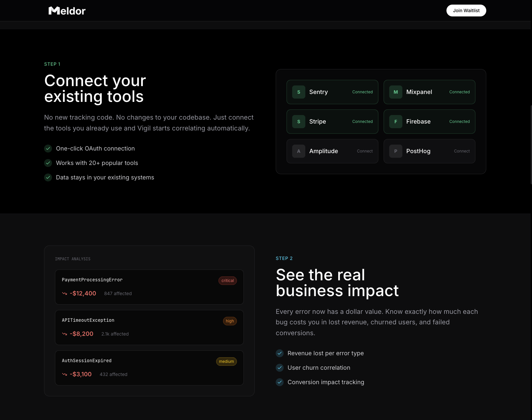Click the Join Waitlist button
The image size is (532, 420).
[466, 10]
